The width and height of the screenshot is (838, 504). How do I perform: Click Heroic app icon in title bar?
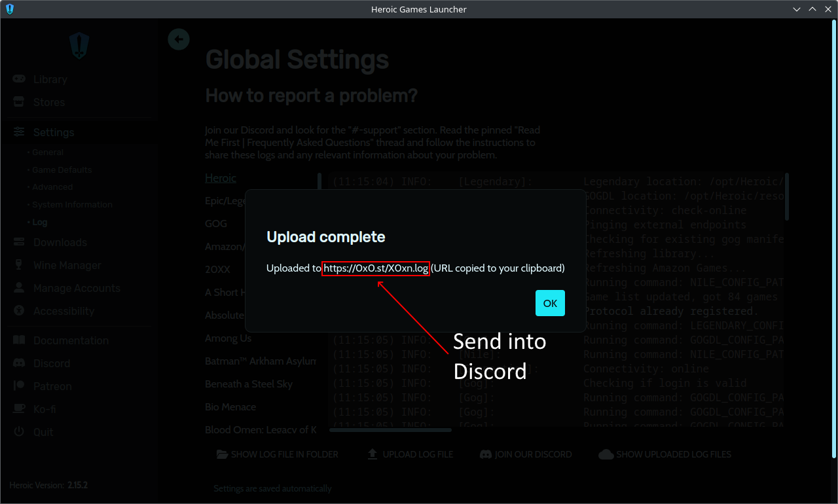pos(9,9)
